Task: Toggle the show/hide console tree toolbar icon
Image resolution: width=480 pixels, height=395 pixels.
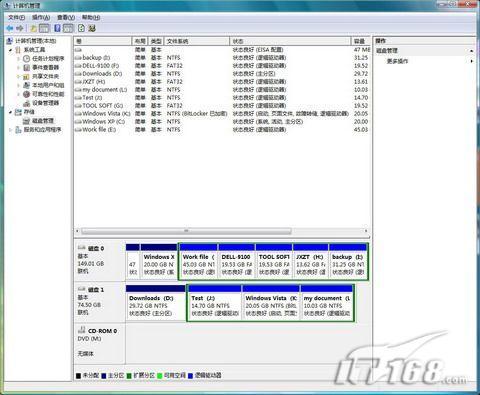Action: (x=44, y=29)
